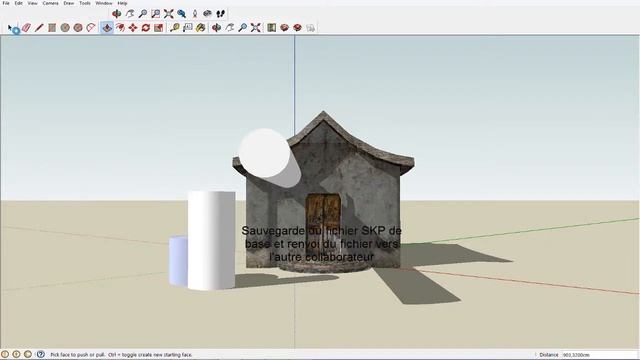Open the Tools menu
Screen dimensions: 640x360
84,3
